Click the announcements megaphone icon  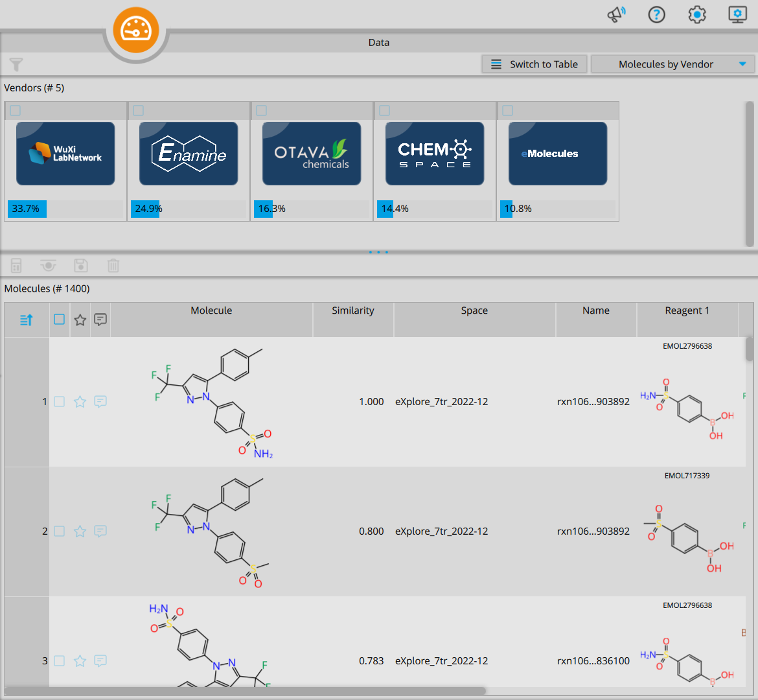pos(616,14)
